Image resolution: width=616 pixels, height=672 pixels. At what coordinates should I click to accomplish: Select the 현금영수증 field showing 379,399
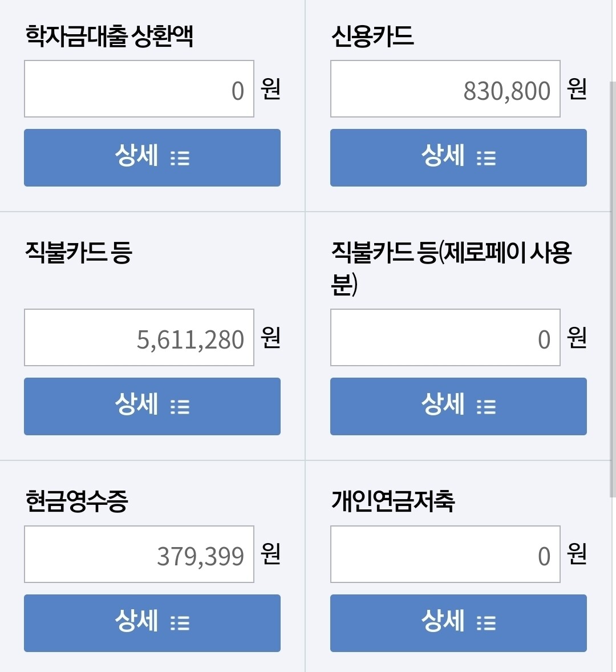click(x=139, y=554)
